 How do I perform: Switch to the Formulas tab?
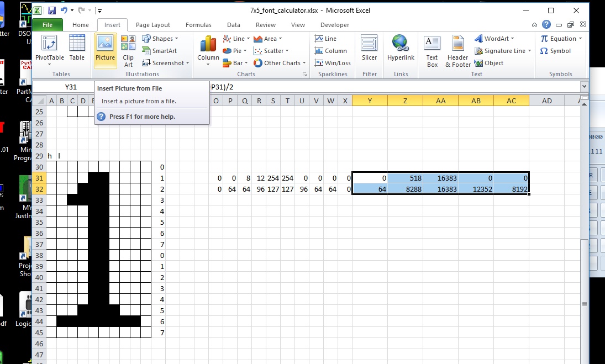(x=198, y=25)
